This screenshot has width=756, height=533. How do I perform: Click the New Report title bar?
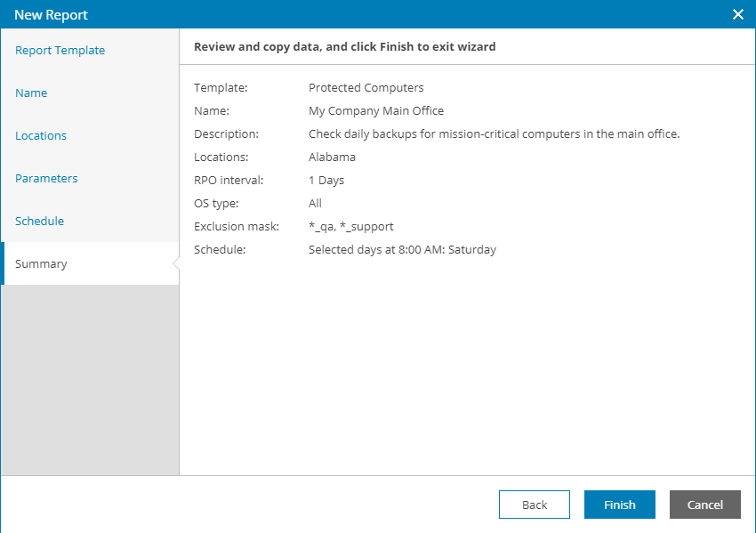tap(356, 14)
